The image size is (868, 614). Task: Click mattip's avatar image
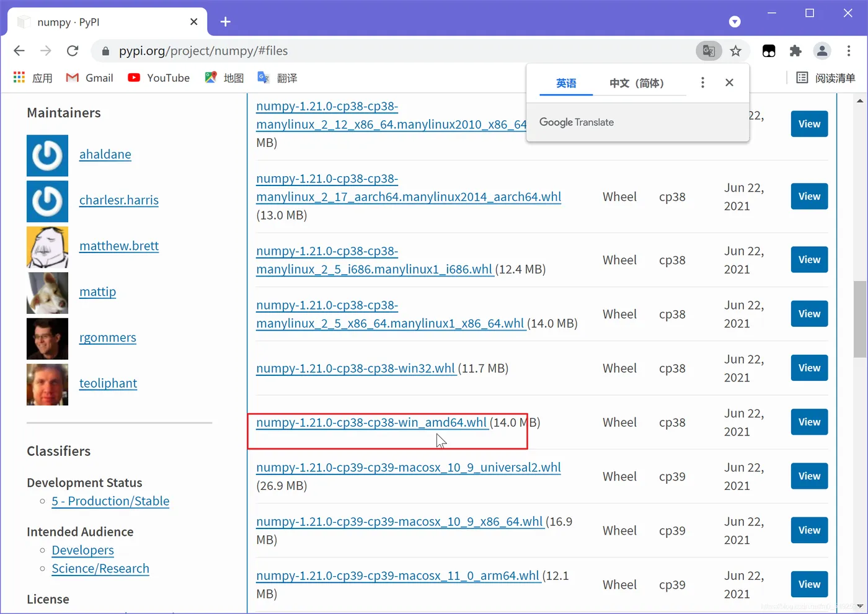48,293
